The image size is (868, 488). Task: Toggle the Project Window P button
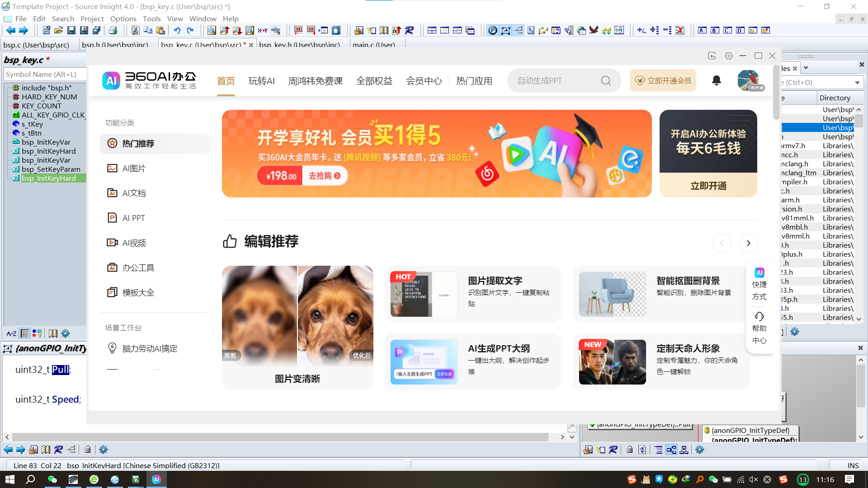click(x=493, y=30)
